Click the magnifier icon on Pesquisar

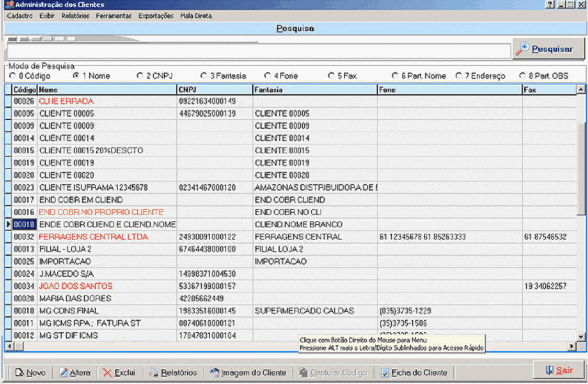pyautogui.click(x=523, y=49)
